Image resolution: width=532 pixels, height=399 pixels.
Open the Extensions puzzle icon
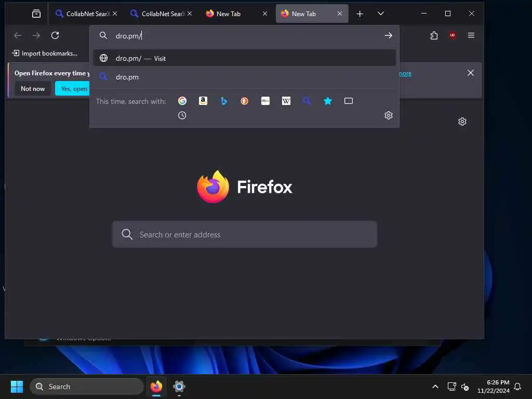(434, 35)
